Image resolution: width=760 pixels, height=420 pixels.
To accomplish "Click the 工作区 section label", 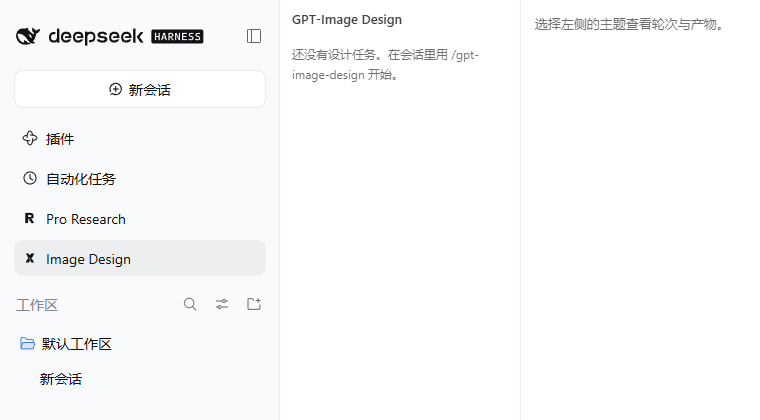I will (37, 305).
